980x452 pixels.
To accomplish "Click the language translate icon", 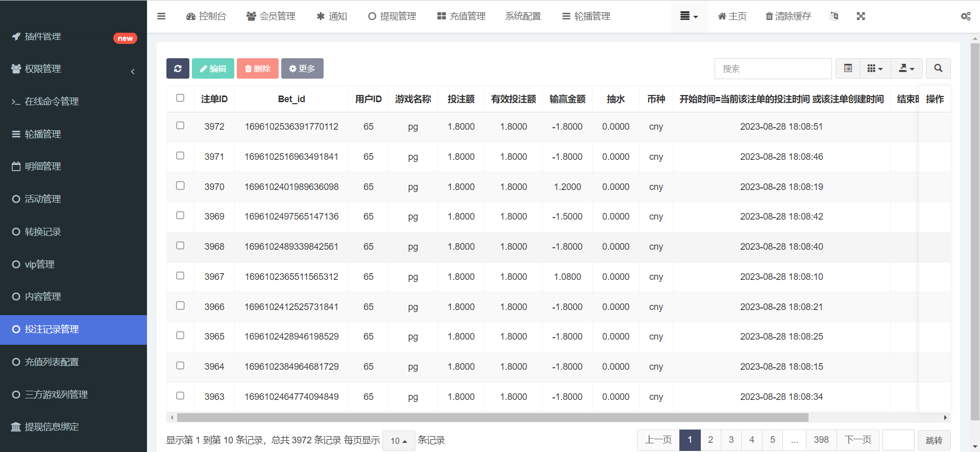I will coord(834,16).
